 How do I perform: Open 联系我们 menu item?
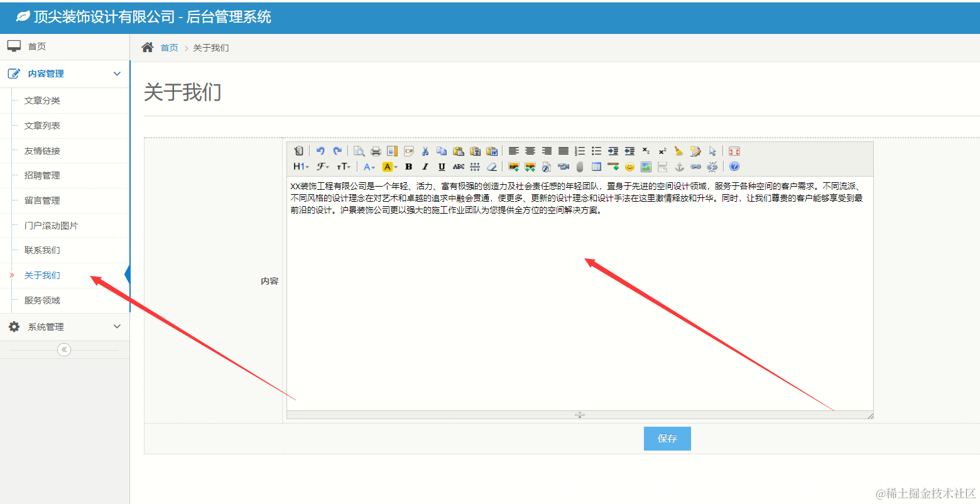click(x=42, y=250)
